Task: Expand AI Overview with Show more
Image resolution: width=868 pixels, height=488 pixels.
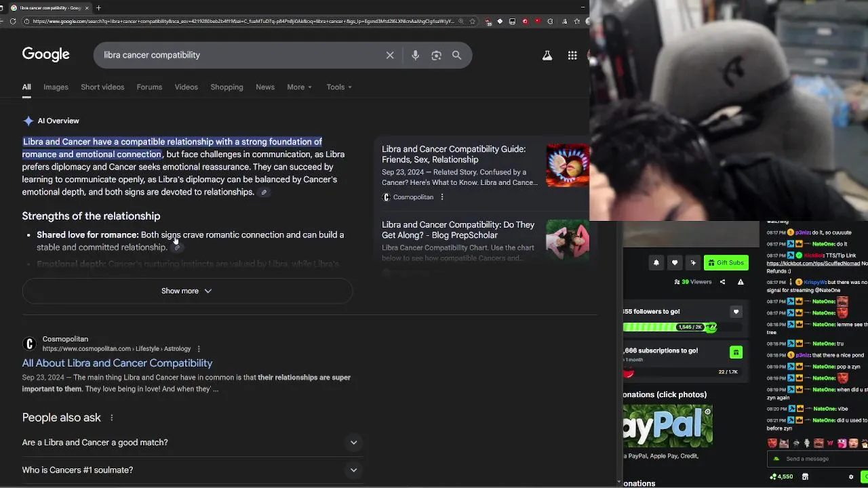Action: coord(187,291)
